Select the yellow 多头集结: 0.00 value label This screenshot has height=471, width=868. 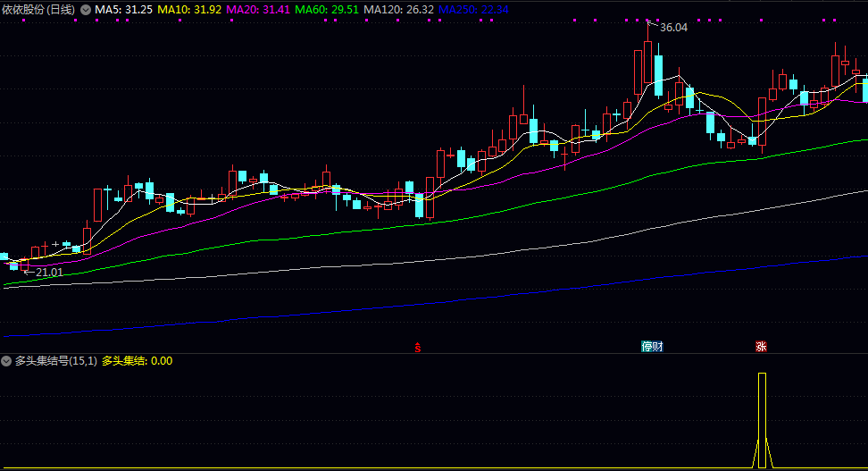[137, 361]
